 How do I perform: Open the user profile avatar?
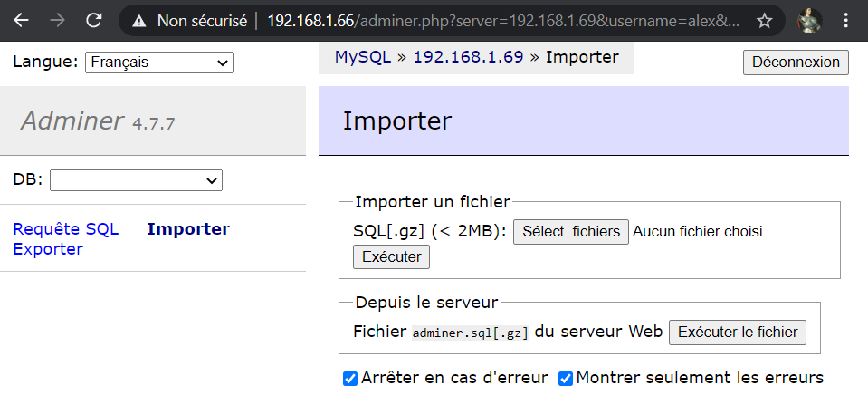(809, 21)
